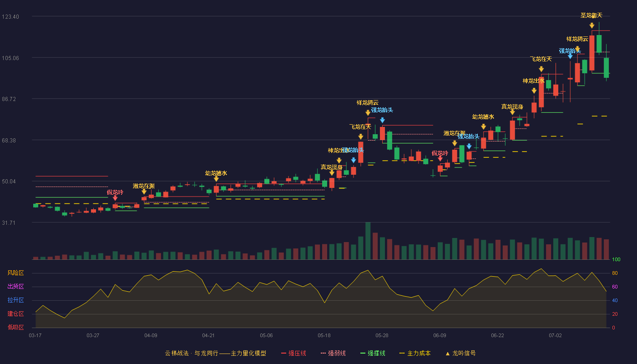
Task: Select the 神龙出水 arrow before 07-02
Action: 534,91
